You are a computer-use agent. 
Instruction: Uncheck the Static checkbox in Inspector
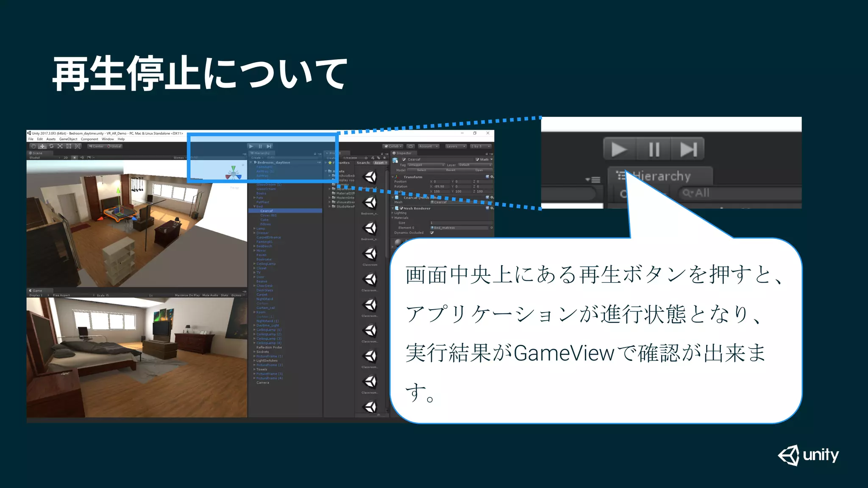pos(477,160)
